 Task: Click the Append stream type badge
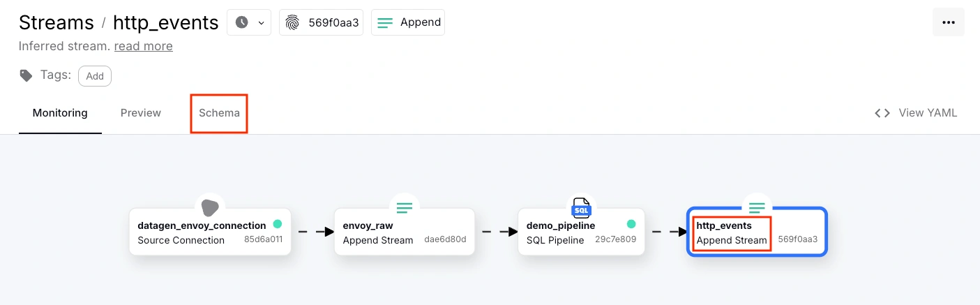pyautogui.click(x=408, y=22)
